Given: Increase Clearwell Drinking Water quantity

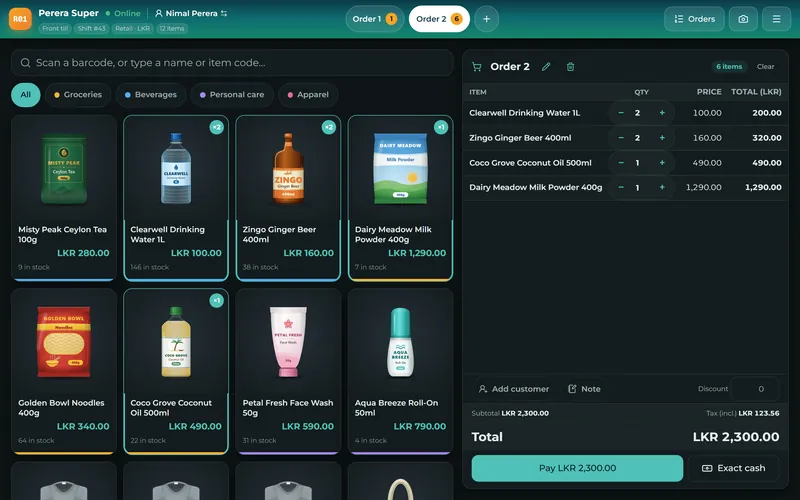Looking at the screenshot, I should (662, 113).
